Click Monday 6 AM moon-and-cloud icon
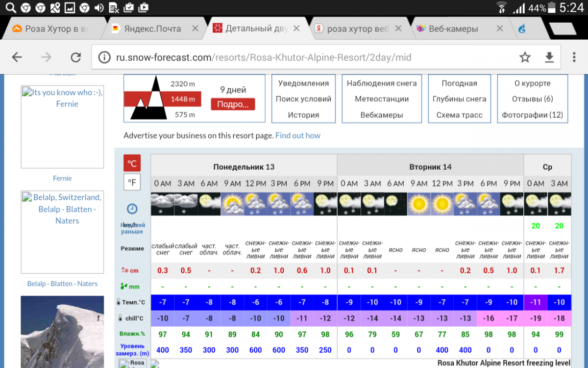Screen dimensions: 588x368 [x=209, y=204]
